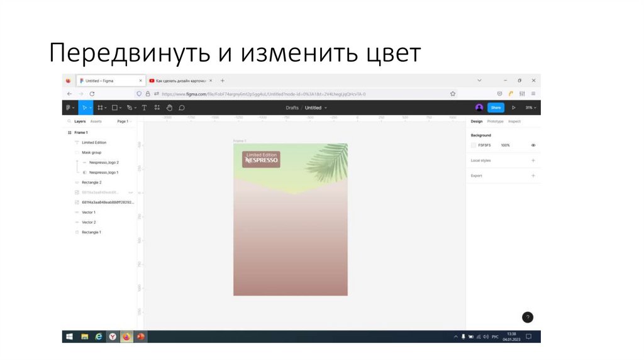Click the Drafts breadcrumb link
The height and width of the screenshot is (361, 644).
click(292, 108)
